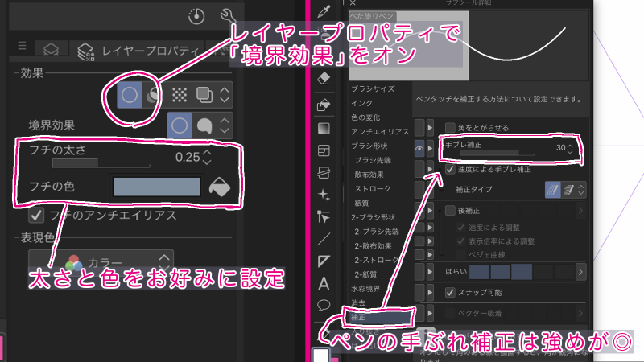Open ブラシサイズ category

coord(373,88)
